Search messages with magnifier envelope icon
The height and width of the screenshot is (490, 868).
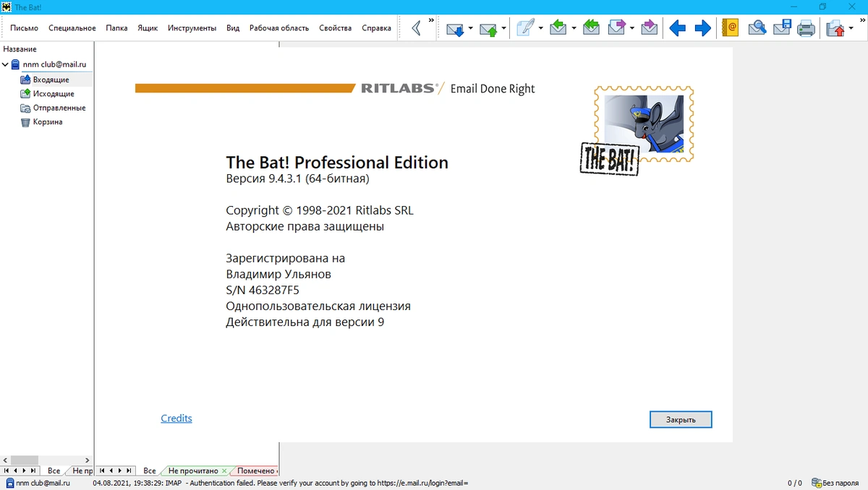(757, 29)
